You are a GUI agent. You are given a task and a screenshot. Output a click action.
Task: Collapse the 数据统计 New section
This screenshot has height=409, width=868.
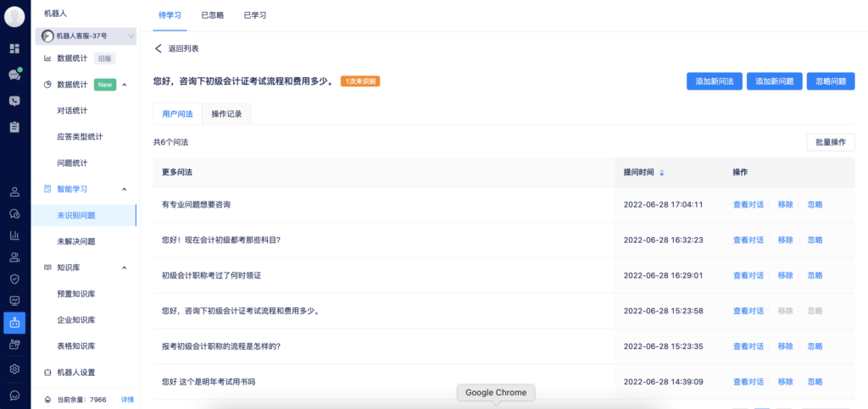coord(125,85)
